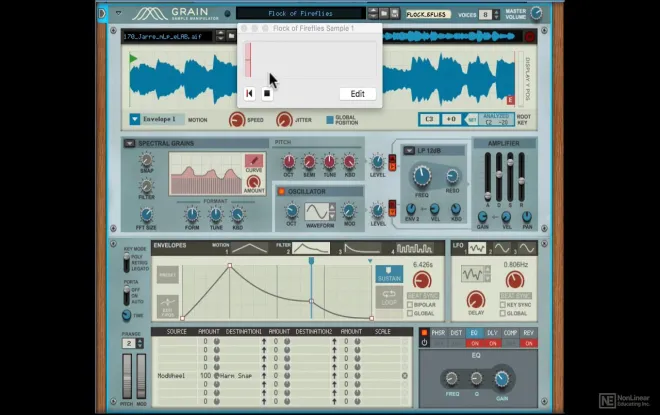Screen dimensions: 660x415
Task: Fold the Grain device using the top-left arrow
Action: pos(119,13)
